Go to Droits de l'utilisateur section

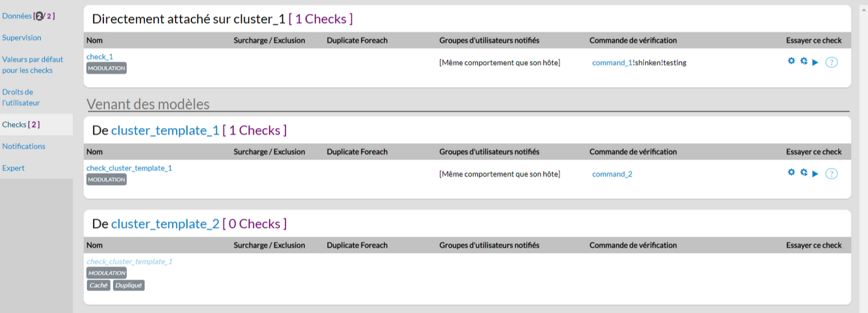(21, 97)
